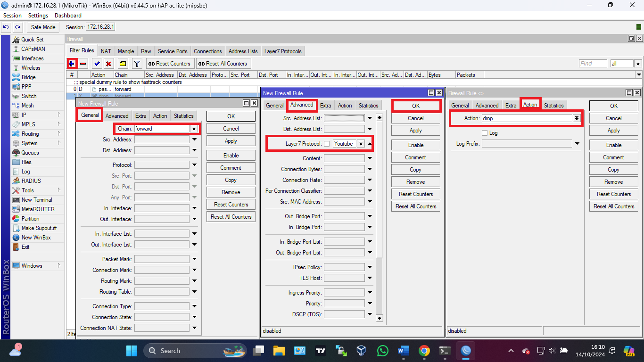The height and width of the screenshot is (362, 644).
Task: Click Apply in the right Firewall Rule dialog
Action: [613, 131]
